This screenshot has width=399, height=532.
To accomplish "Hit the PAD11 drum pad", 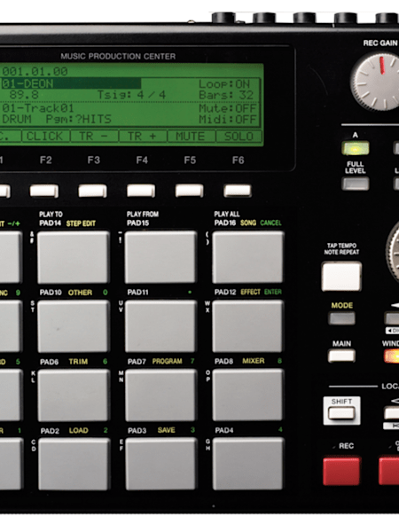I will click(160, 326).
